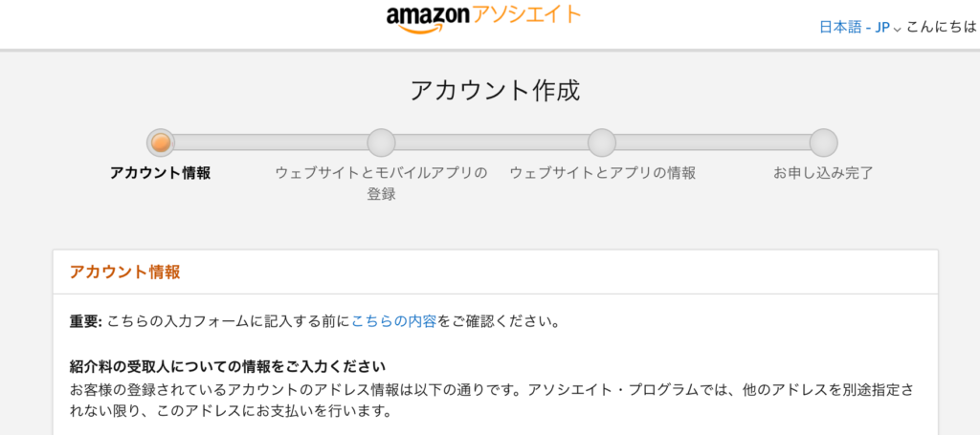The width and height of the screenshot is (980, 435).
Task: Click the こんにちは greeting text
Action: [x=942, y=27]
